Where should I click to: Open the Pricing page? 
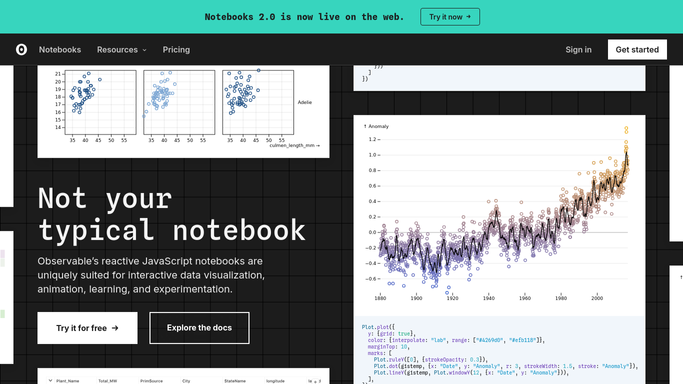pos(176,50)
